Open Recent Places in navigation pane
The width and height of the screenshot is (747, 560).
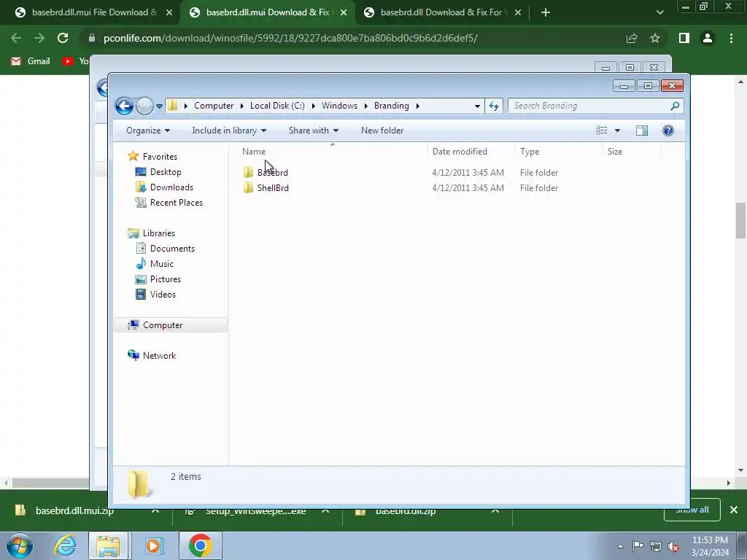tap(177, 203)
